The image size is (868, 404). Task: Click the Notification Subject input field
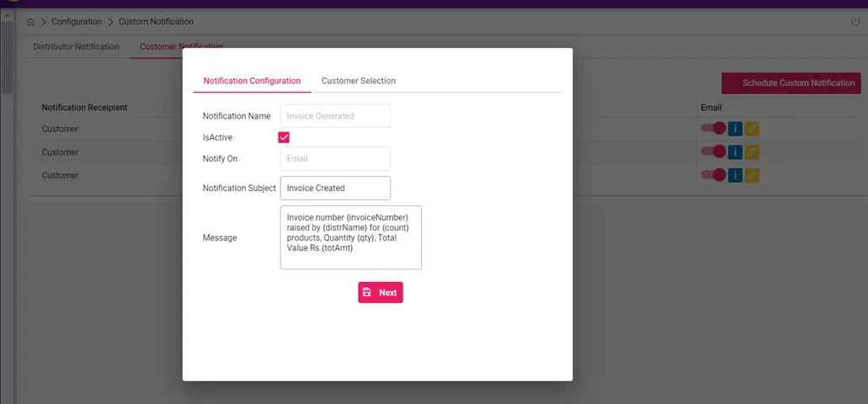(335, 189)
